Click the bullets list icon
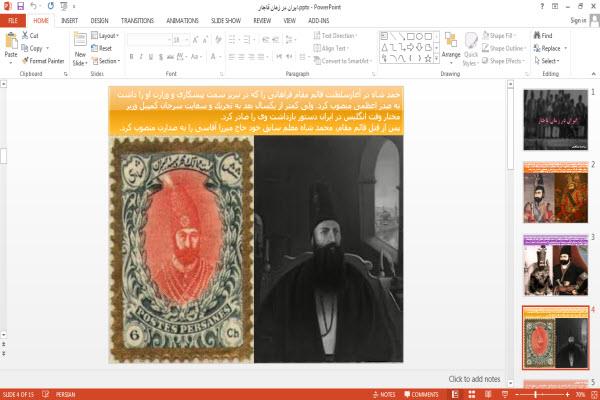 pos(233,40)
